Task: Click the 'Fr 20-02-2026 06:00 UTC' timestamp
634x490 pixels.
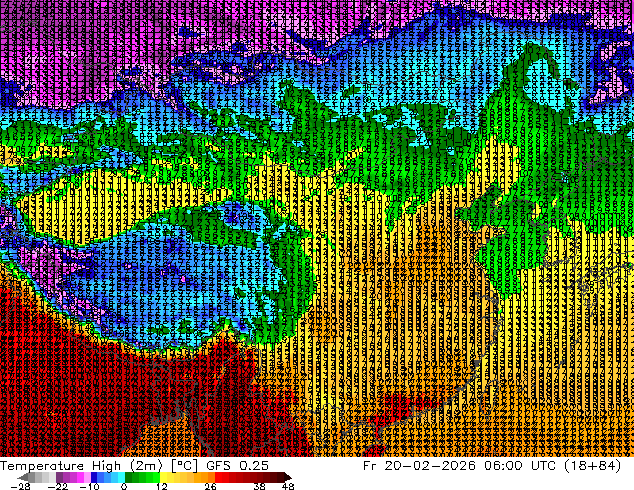Action: pos(461,466)
